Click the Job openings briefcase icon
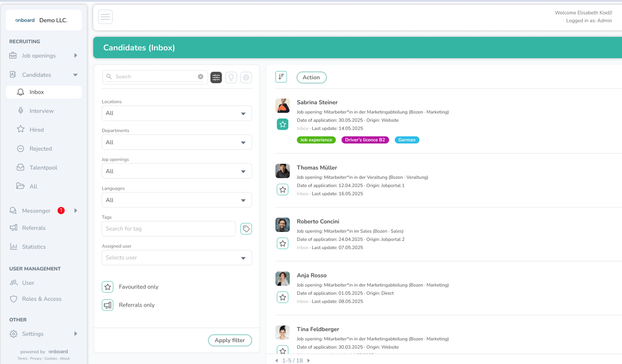The width and height of the screenshot is (622, 364). coord(13,55)
